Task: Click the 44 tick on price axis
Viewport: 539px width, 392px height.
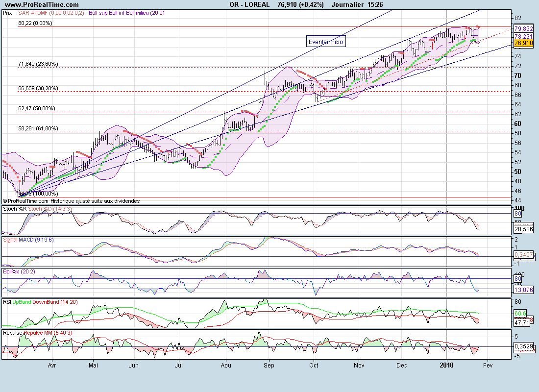Action: click(518, 200)
